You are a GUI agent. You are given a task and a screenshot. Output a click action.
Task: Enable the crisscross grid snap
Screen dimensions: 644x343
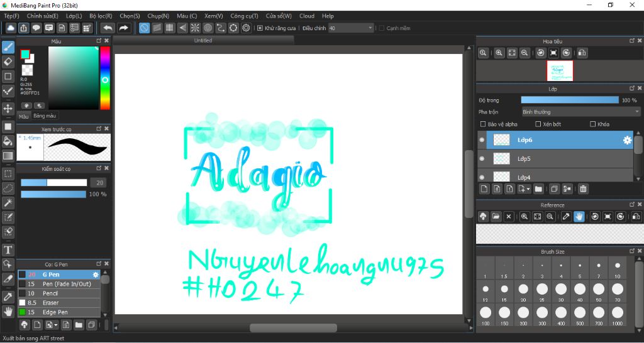click(170, 28)
